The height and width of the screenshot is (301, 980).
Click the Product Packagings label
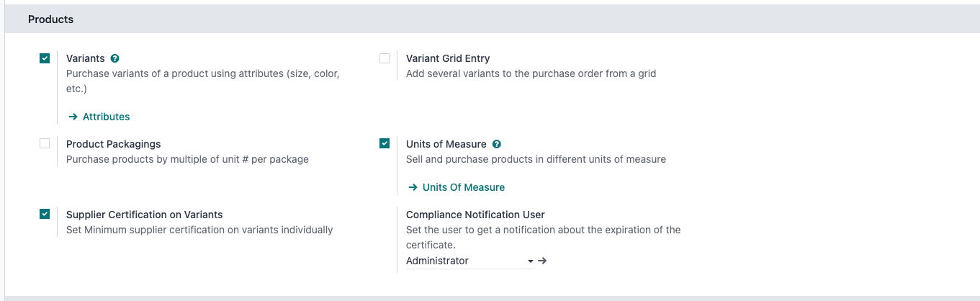click(x=113, y=144)
